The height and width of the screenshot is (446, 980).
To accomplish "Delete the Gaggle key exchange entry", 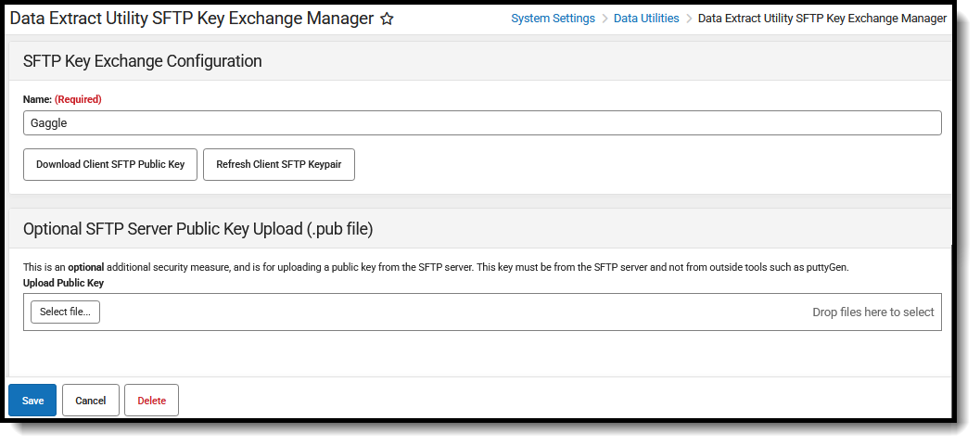I will pos(151,401).
